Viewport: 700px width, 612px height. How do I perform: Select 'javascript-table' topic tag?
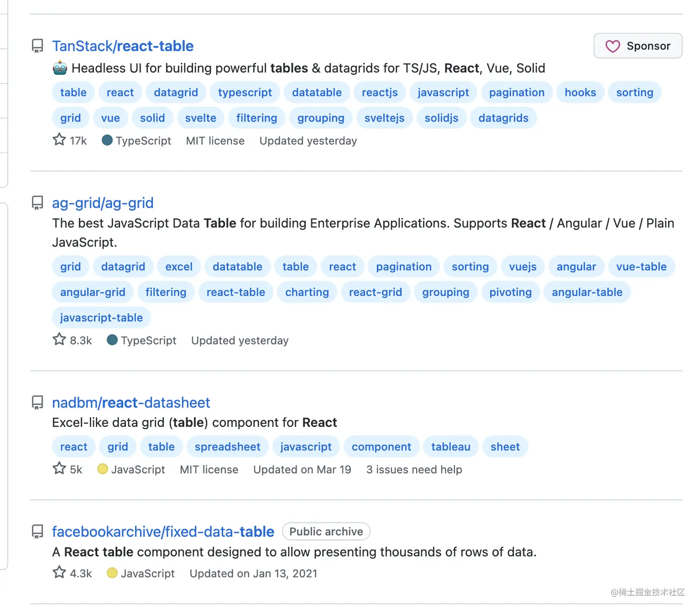(101, 317)
